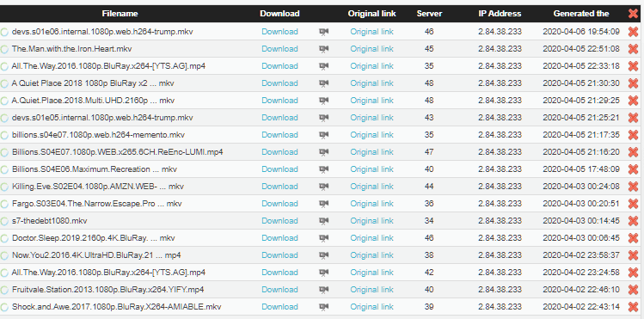Click the Filename column header

120,14
